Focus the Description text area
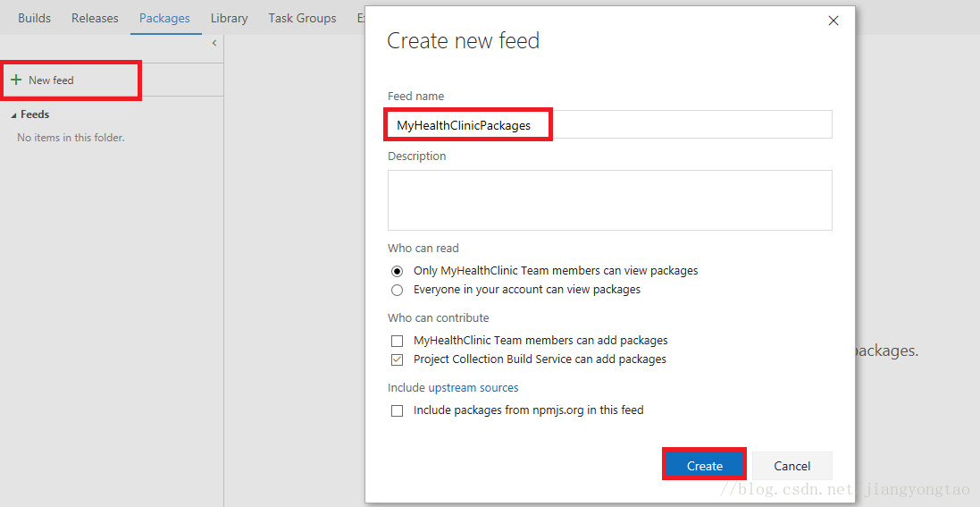This screenshot has height=507, width=980. pos(609,200)
